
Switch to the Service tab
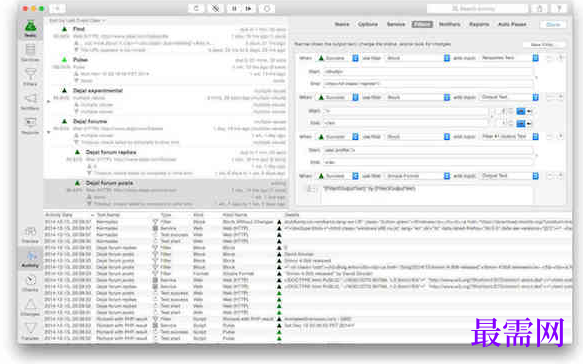(396, 24)
